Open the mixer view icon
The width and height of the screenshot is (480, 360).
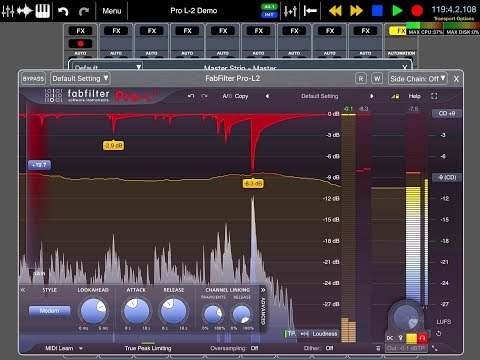pos(8,11)
